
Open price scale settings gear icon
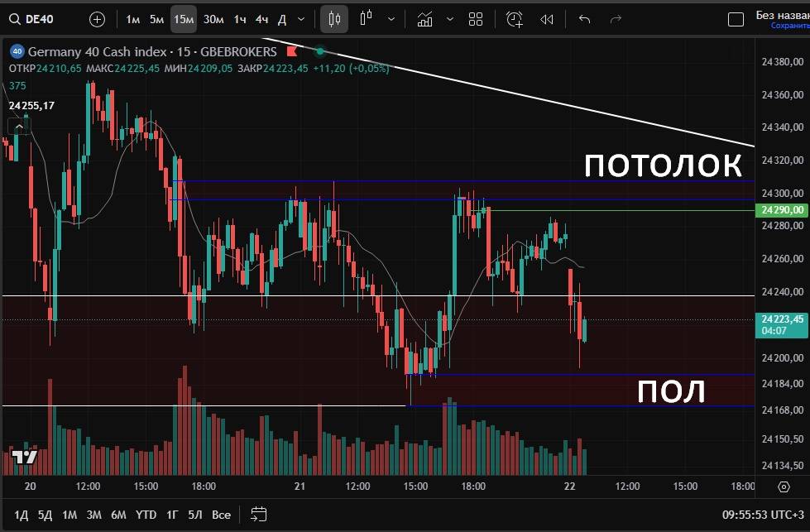(784, 486)
